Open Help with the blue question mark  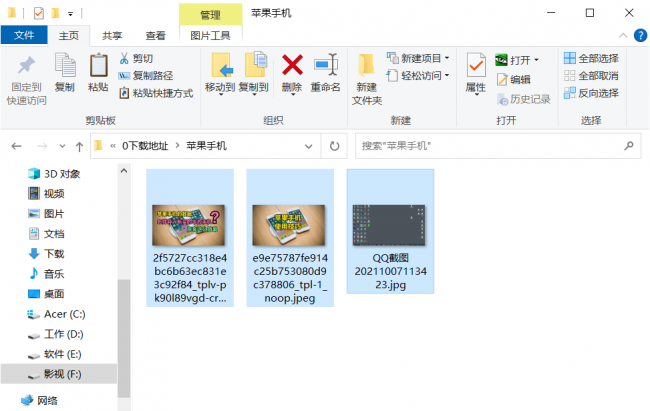coord(640,36)
